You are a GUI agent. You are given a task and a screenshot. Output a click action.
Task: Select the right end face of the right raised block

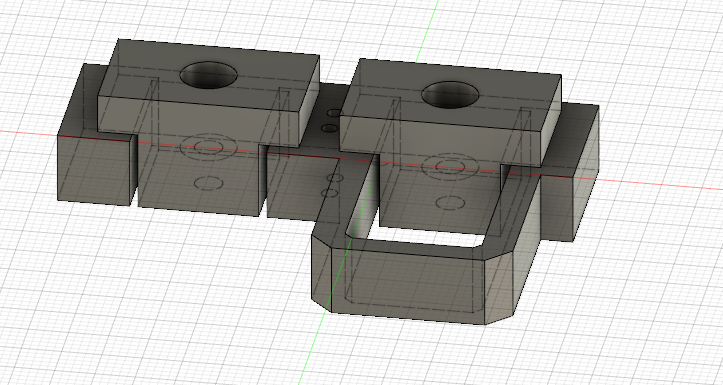551,119
